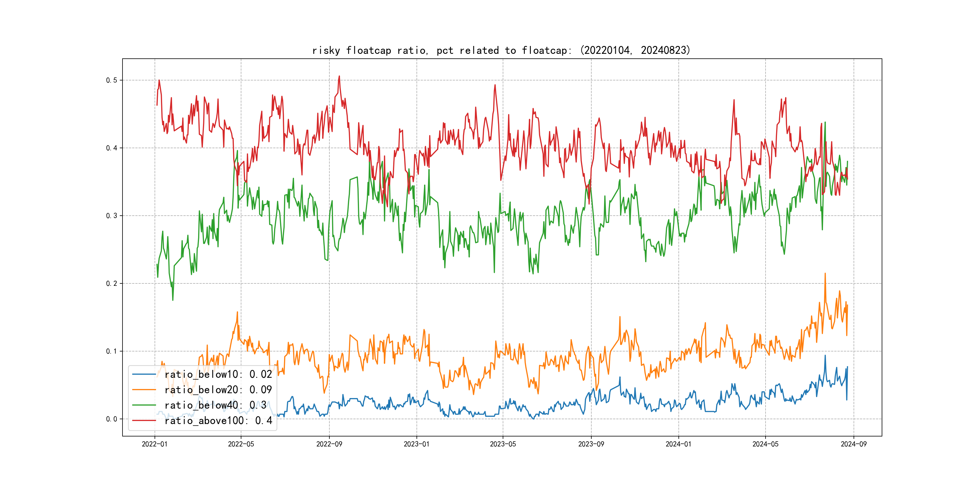980x490 pixels.
Task: Click the 2024-01 x-axis tick label
Action: tap(678, 444)
